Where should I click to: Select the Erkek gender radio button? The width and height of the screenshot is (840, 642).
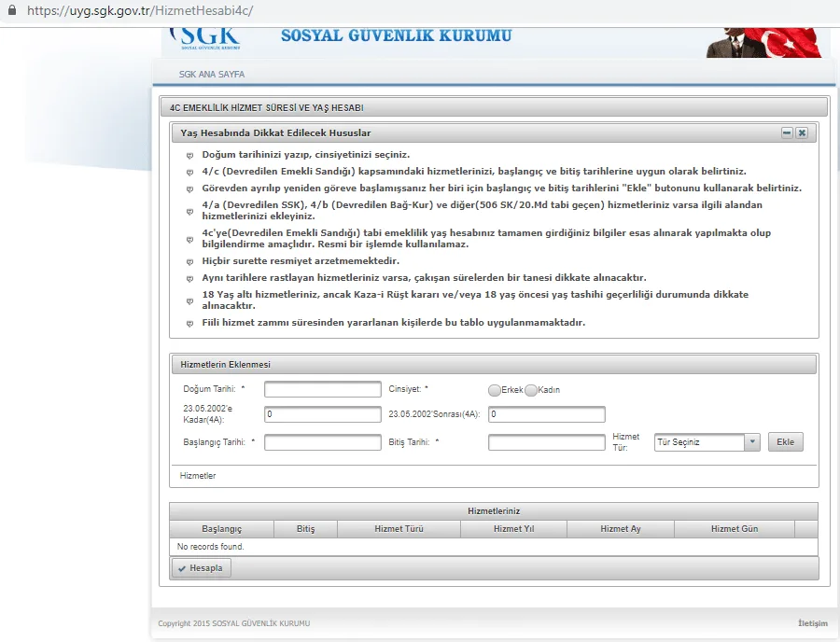[x=495, y=390]
